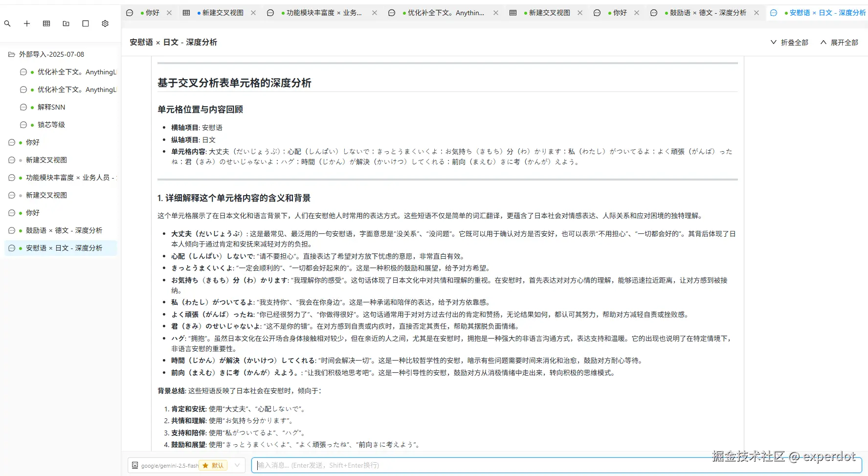
Task: Click the folder import icon
Action: click(x=66, y=23)
